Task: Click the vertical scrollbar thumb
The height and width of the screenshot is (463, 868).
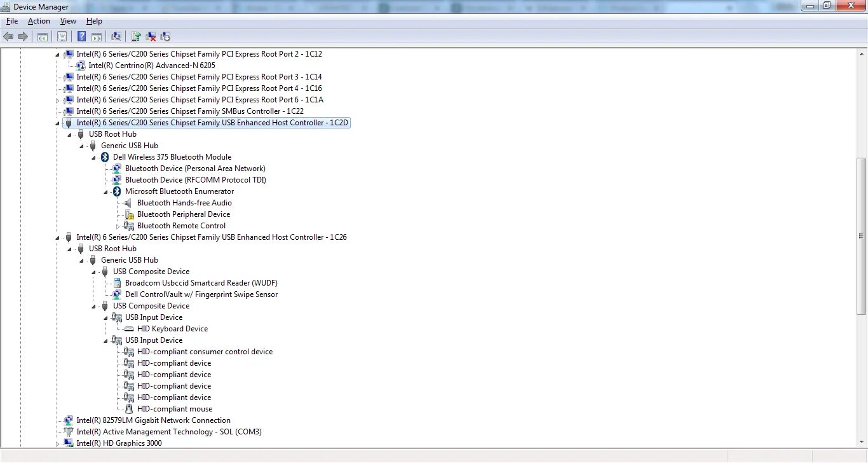Action: 862,236
